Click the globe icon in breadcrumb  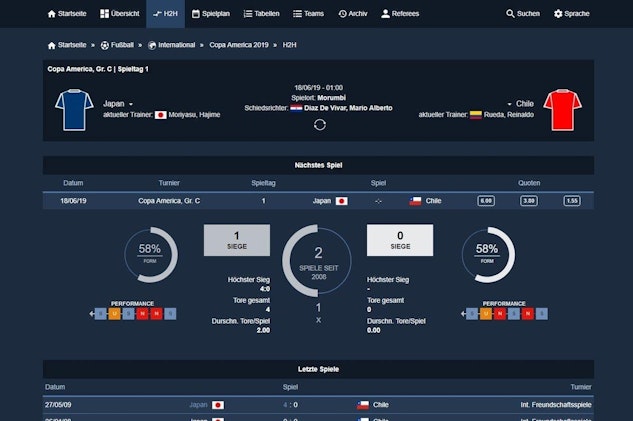pyautogui.click(x=152, y=45)
